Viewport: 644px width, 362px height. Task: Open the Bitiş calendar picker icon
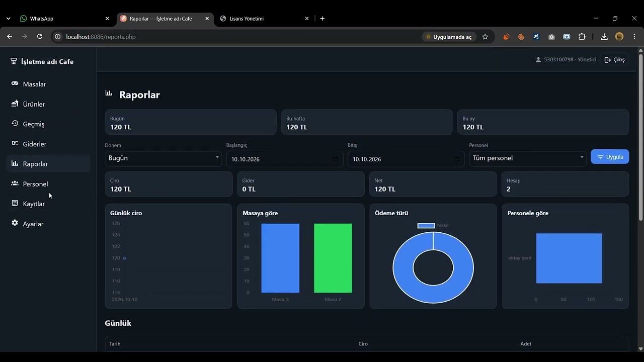457,159
